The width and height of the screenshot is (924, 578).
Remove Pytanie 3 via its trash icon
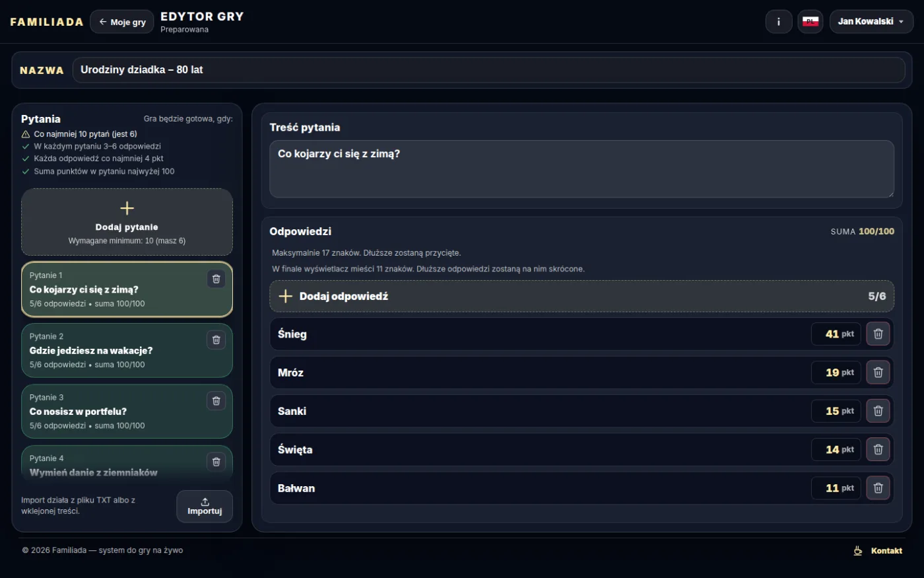(x=216, y=401)
